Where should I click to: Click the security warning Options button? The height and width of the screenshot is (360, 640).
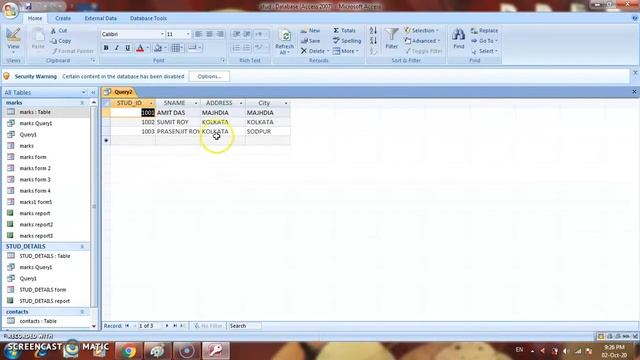point(209,76)
